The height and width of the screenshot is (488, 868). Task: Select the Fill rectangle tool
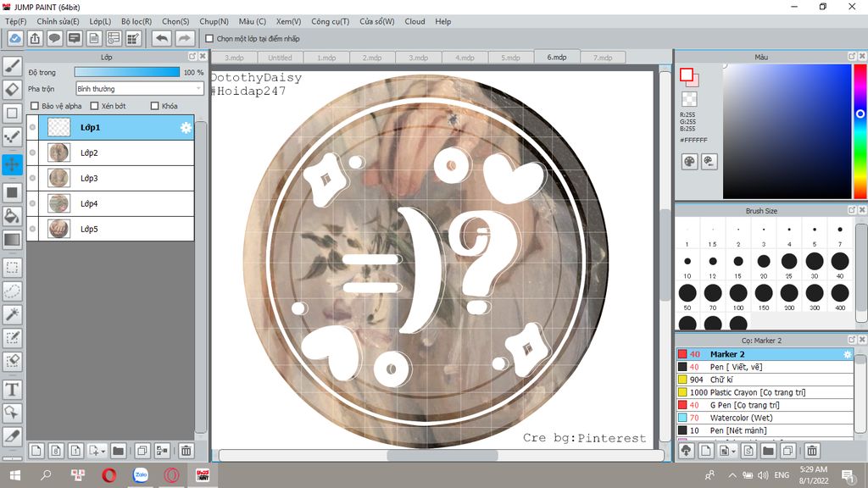tap(12, 192)
